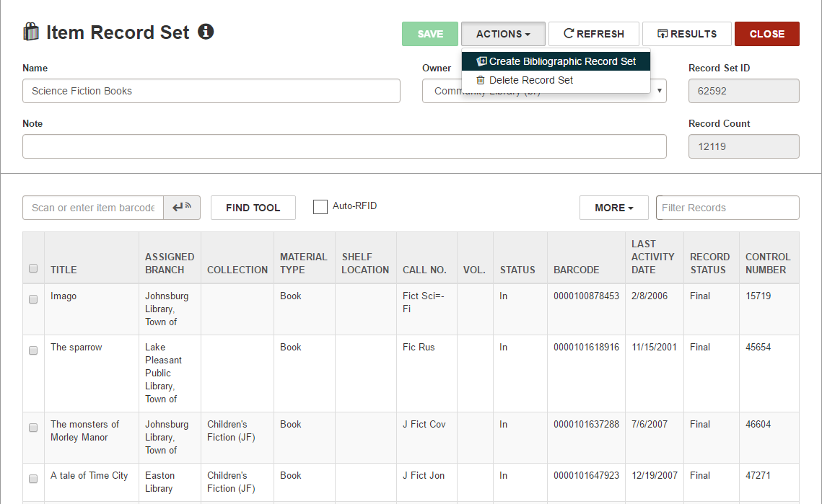Click the trash icon for Delete Record Set
Image resolution: width=822 pixels, height=504 pixels.
point(480,80)
